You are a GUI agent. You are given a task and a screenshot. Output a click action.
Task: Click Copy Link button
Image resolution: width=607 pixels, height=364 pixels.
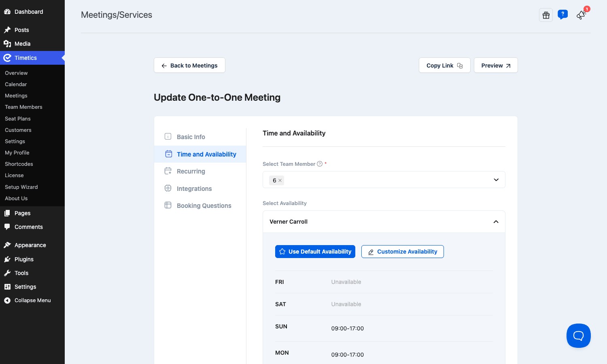pyautogui.click(x=445, y=66)
